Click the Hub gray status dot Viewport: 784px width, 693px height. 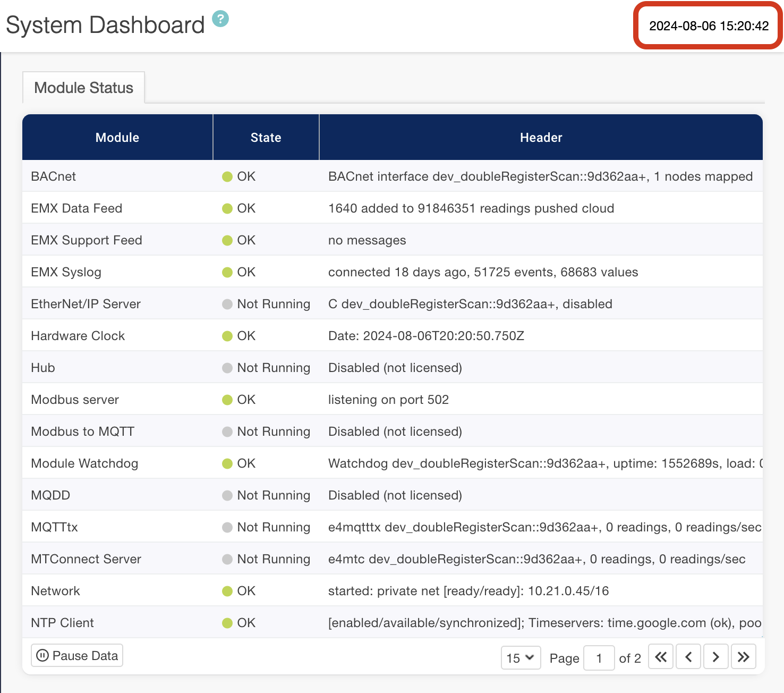(x=227, y=368)
